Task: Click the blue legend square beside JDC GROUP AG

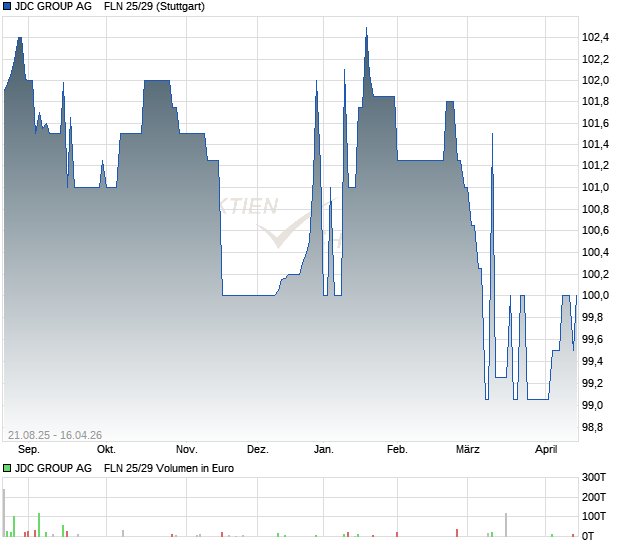Action: [7, 6]
